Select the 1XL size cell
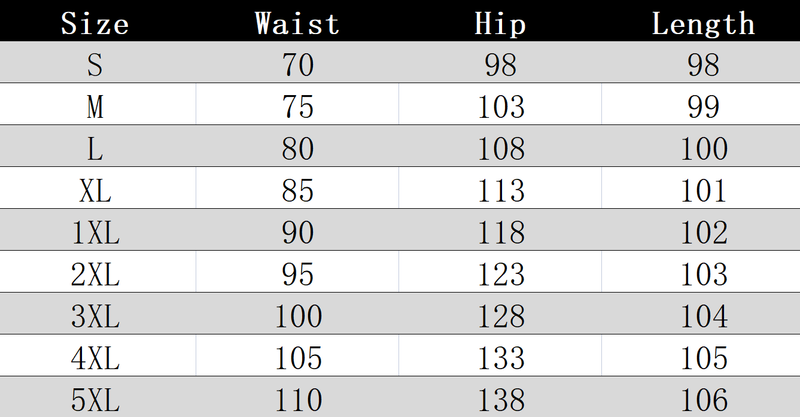This screenshot has height=417, width=800. pyautogui.click(x=96, y=232)
